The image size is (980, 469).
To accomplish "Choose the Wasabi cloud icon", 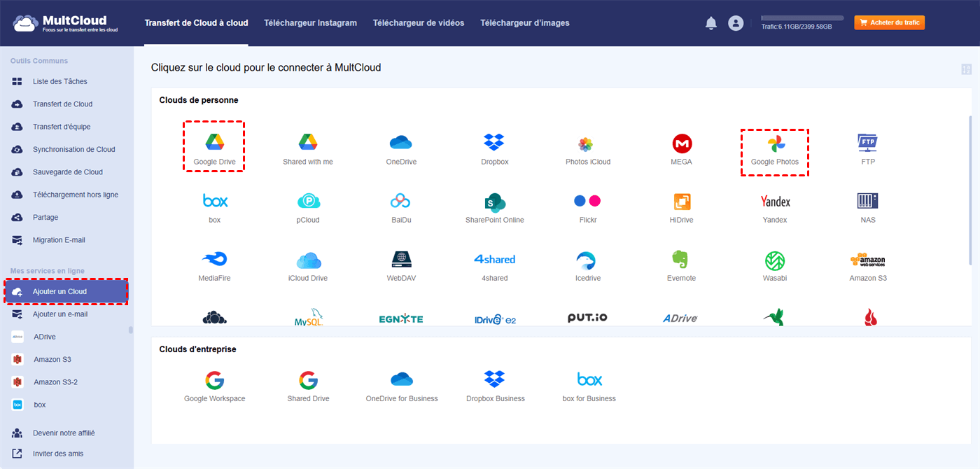I will pyautogui.click(x=775, y=261).
